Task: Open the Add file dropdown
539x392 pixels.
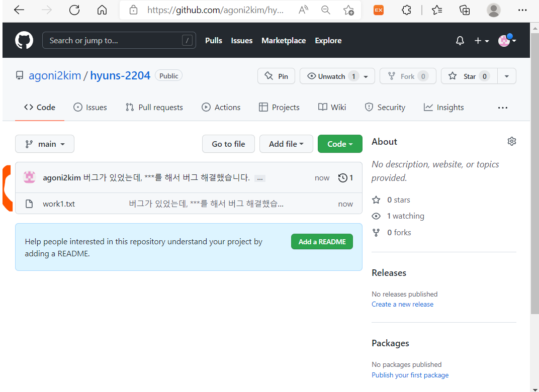Action: click(x=286, y=144)
